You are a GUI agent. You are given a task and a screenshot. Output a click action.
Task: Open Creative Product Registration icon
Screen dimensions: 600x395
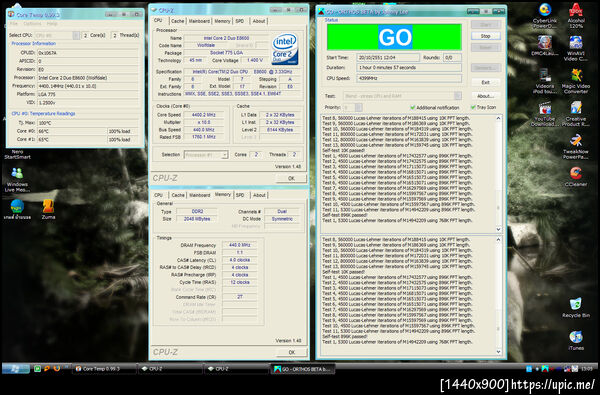point(576,114)
